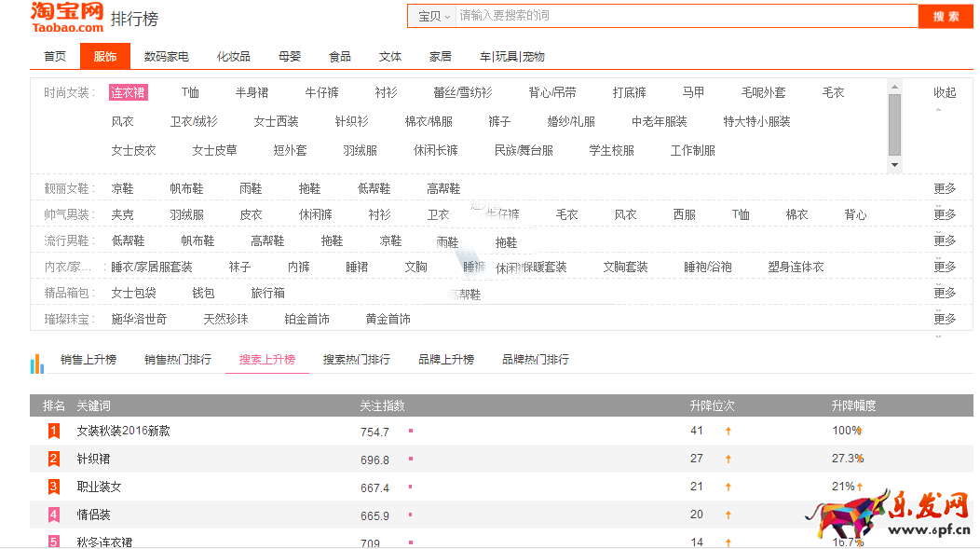Expand 靓丽女鞋 row with 更多

tap(945, 188)
